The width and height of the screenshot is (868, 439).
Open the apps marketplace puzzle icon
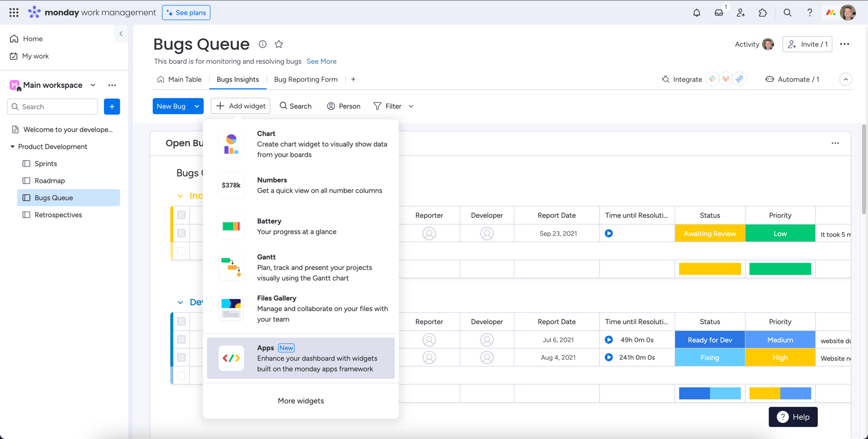pyautogui.click(x=763, y=13)
